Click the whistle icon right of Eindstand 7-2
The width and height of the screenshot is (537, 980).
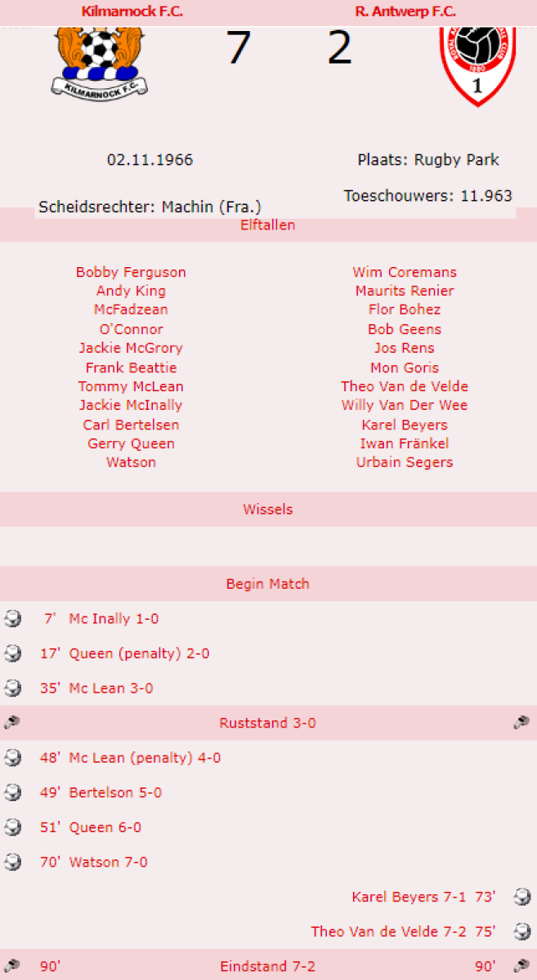coord(522,966)
